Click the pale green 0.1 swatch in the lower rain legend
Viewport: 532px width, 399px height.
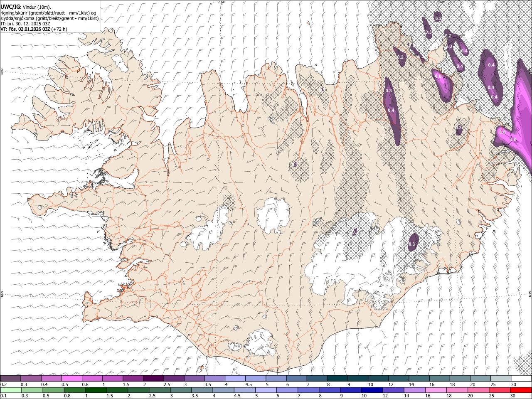tap(11, 390)
